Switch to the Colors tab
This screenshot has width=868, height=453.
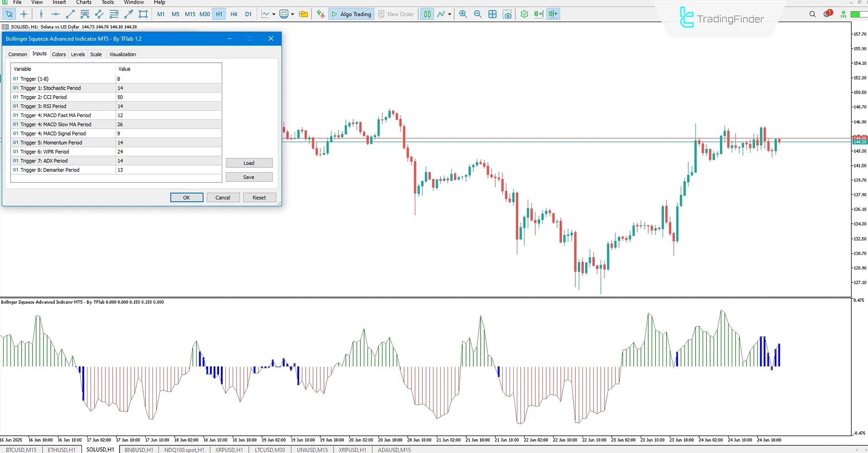(59, 54)
